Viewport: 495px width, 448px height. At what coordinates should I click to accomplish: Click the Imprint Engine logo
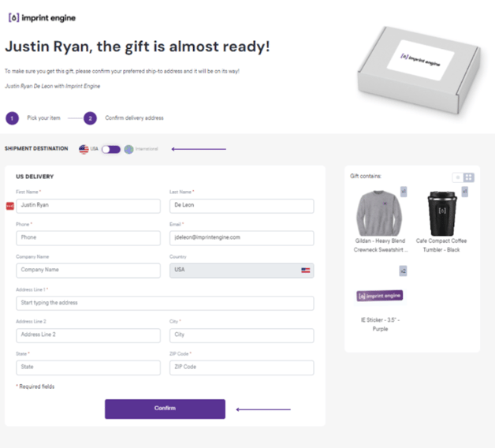42,18
